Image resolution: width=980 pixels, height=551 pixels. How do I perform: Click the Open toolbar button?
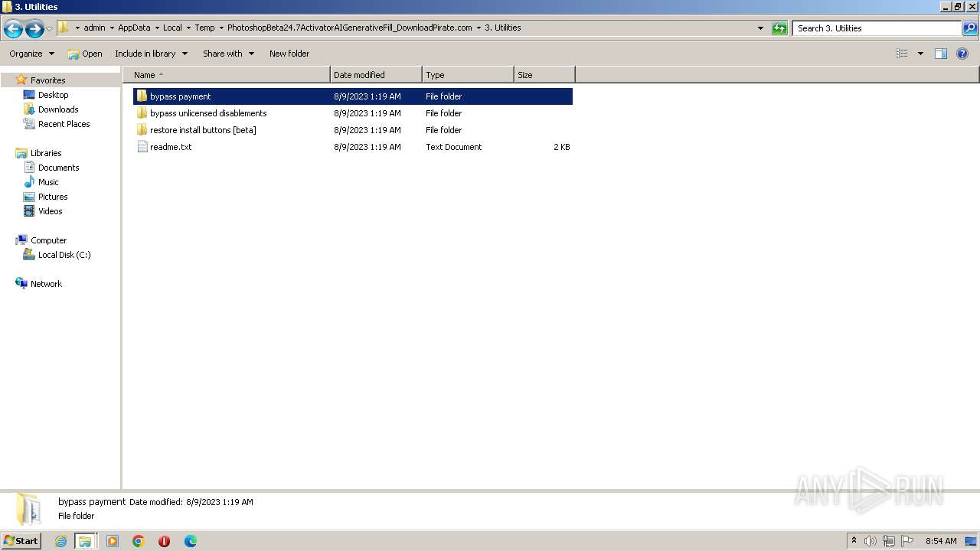click(85, 54)
